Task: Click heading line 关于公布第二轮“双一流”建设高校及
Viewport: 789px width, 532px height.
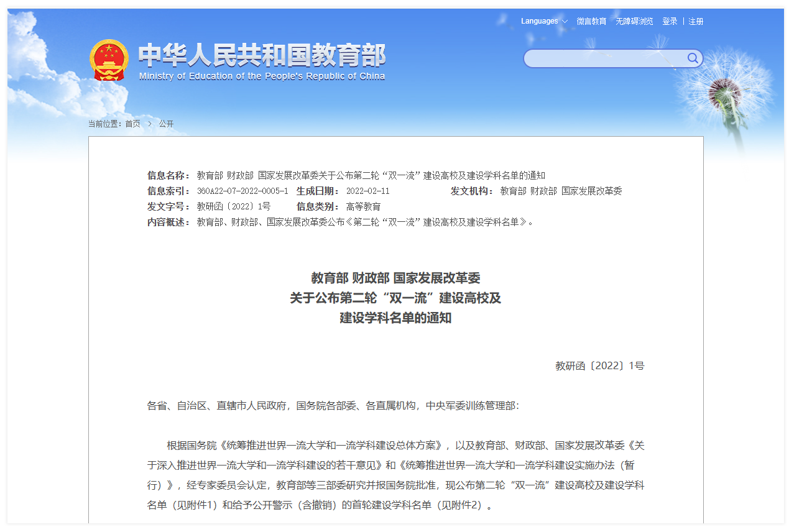Action: pyautogui.click(x=395, y=298)
